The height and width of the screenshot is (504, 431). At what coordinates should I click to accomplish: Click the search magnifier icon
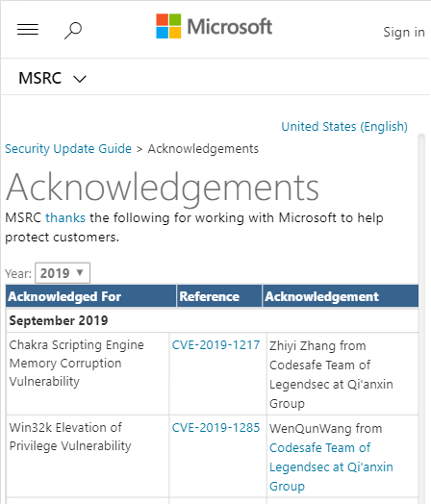(x=73, y=31)
